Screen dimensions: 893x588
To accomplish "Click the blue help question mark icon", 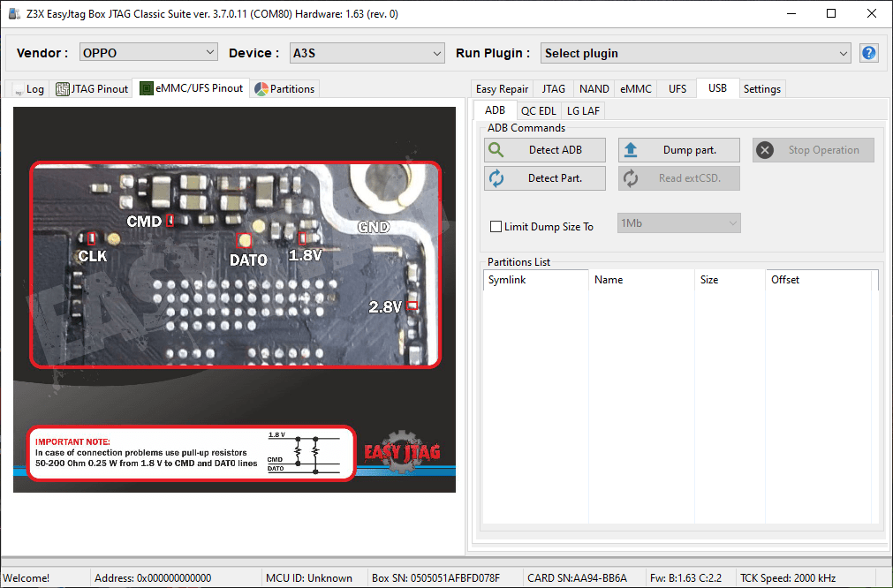I will coord(868,53).
